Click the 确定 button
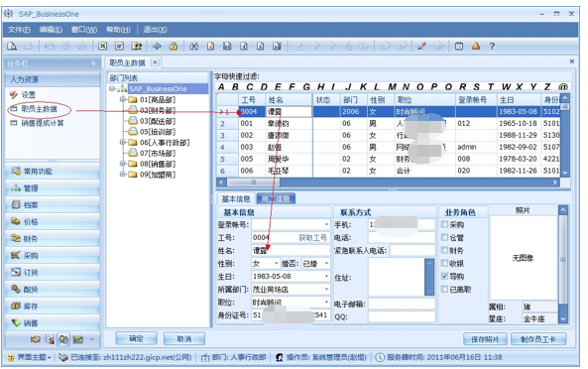The width and height of the screenshot is (588, 369). coord(136,339)
